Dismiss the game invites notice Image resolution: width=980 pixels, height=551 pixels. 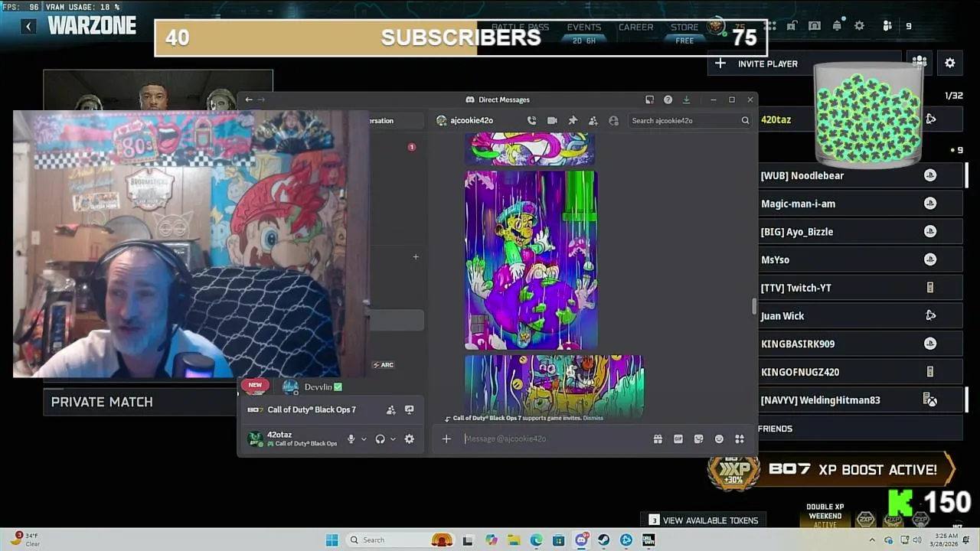(593, 418)
